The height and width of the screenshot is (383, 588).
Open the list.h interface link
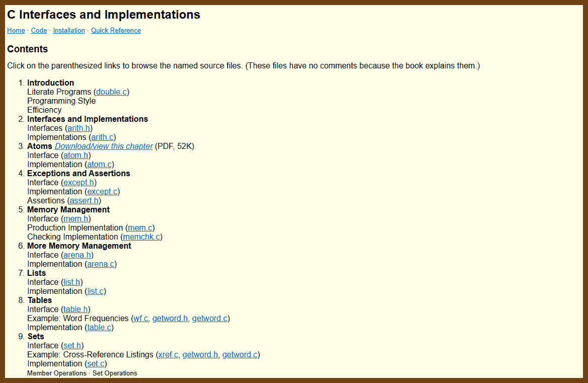click(72, 282)
